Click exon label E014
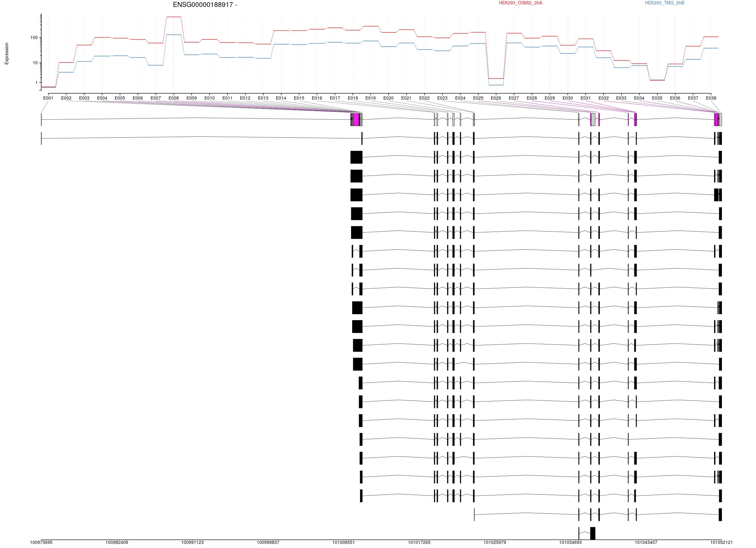The height and width of the screenshot is (548, 756). coord(281,98)
